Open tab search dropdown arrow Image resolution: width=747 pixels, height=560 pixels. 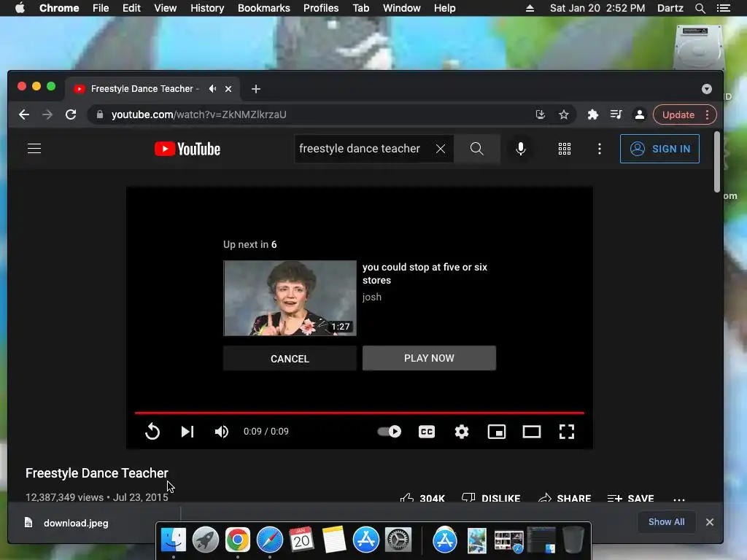pos(706,89)
